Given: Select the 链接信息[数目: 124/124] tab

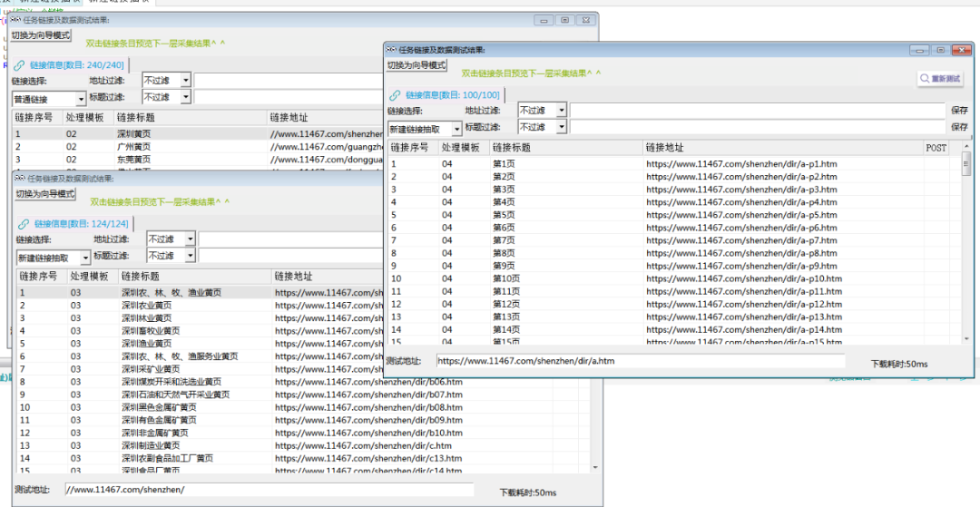Looking at the screenshot, I should (74, 223).
